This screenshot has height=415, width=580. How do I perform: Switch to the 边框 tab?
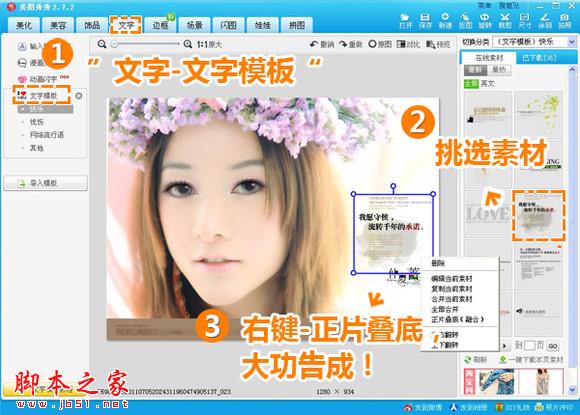160,25
